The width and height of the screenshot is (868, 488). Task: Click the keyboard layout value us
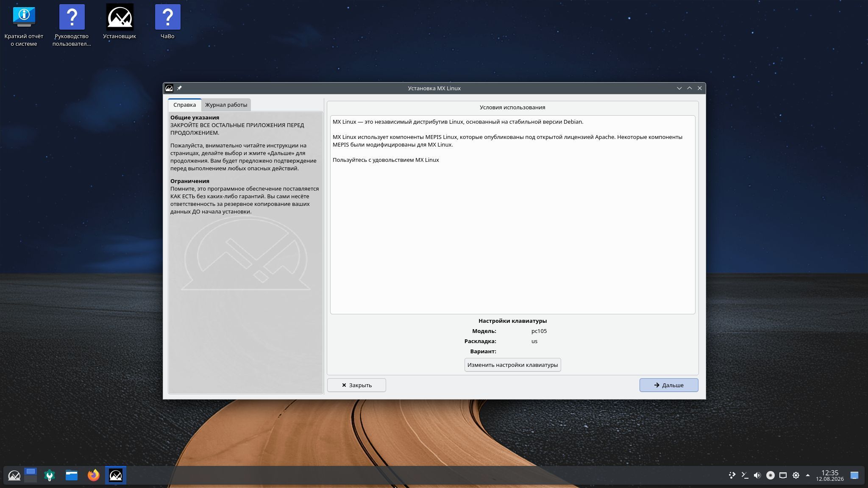(x=534, y=341)
